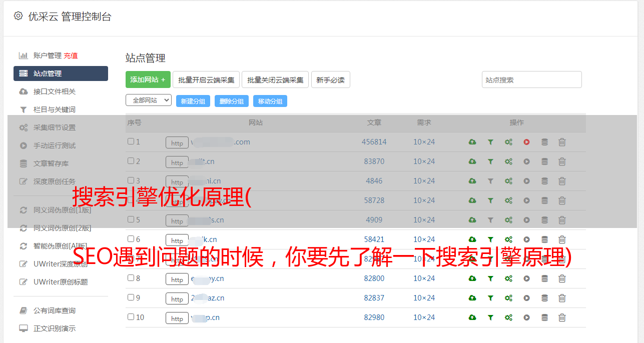Click the gears icon in row 3
644x343 pixels.
[x=508, y=181]
